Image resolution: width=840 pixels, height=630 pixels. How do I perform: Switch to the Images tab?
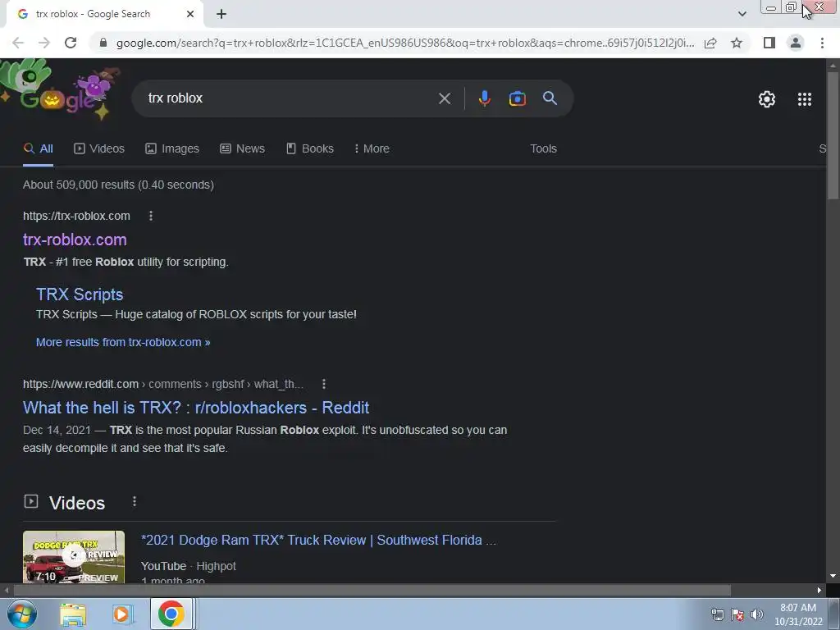tap(172, 149)
